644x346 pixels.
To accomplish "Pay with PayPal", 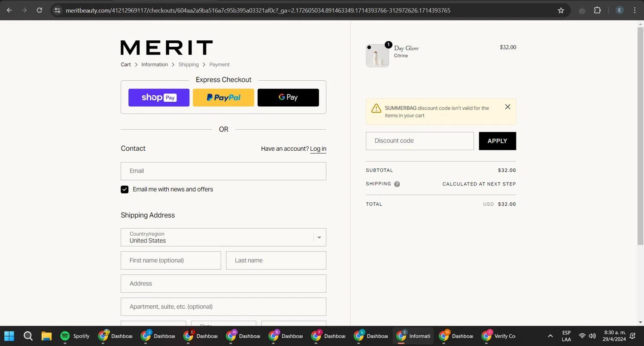I will (223, 97).
